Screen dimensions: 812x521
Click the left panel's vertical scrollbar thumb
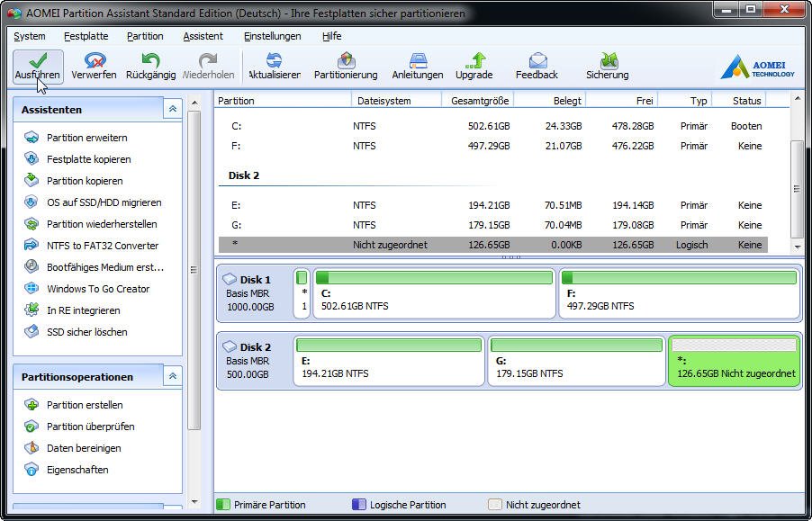[194, 270]
